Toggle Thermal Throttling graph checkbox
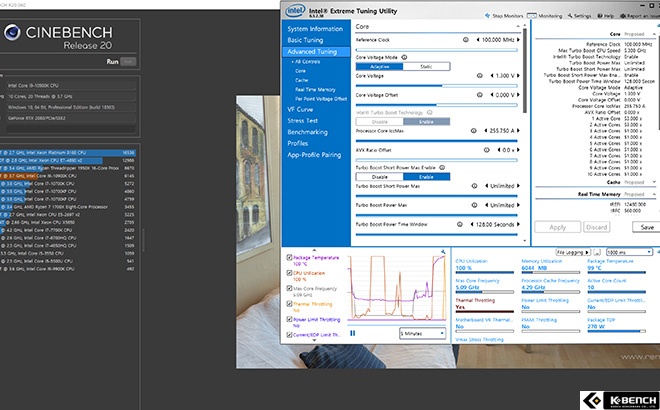Viewport: 660px width, 410px height. click(x=289, y=304)
